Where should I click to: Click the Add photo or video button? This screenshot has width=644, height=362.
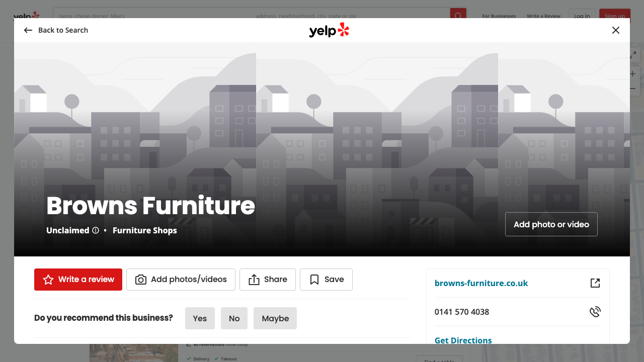551,224
